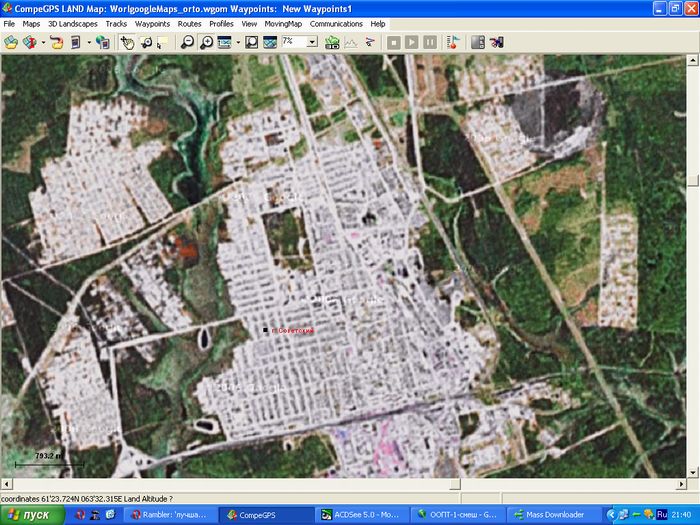
Task: Open the Routes menu
Action: [x=189, y=24]
